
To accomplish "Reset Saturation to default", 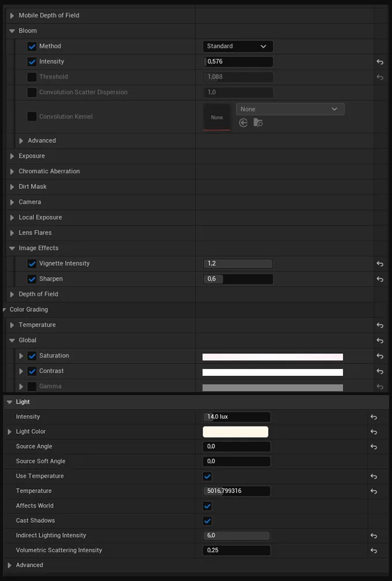I will (380, 356).
